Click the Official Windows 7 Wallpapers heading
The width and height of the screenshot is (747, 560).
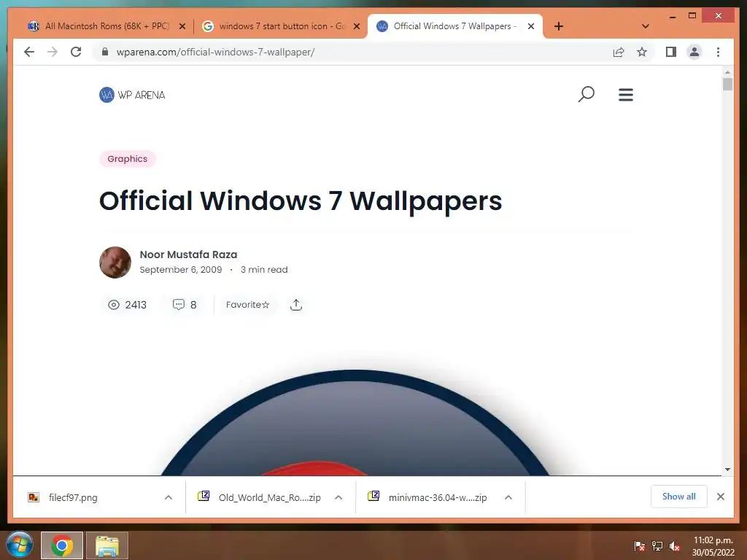pos(301,201)
